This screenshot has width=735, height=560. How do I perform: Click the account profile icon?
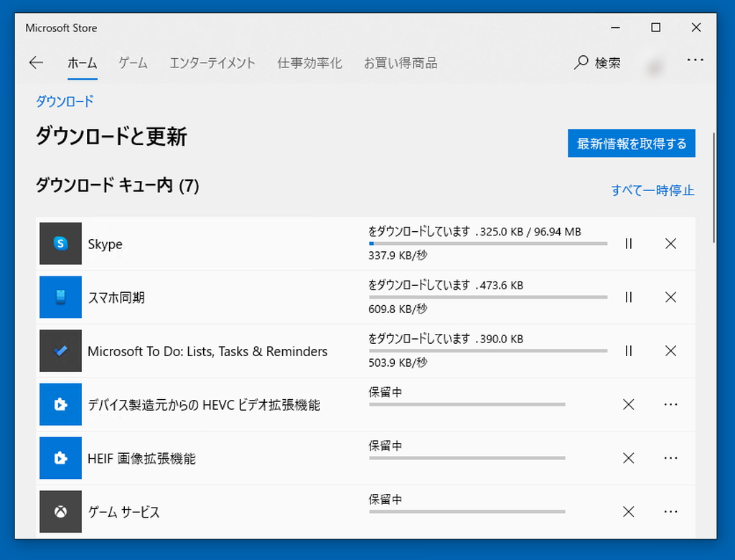[655, 62]
